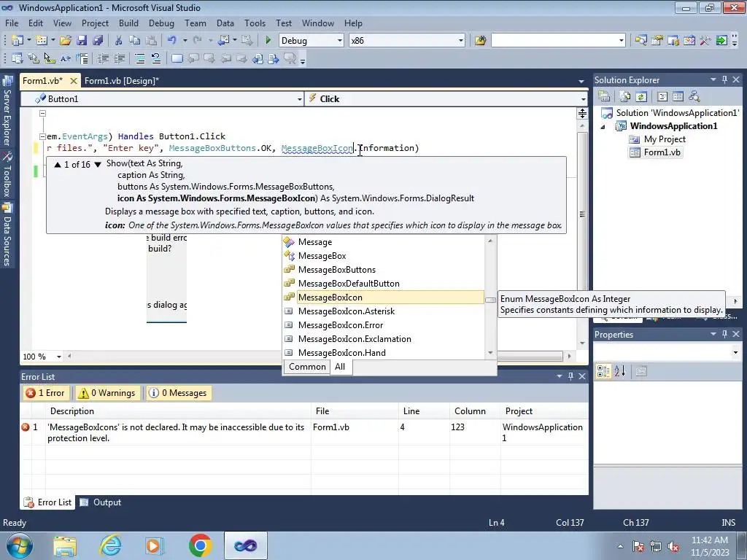This screenshot has height=560, width=747.
Task: Cut selection with the scissors icon
Action: pos(119,41)
